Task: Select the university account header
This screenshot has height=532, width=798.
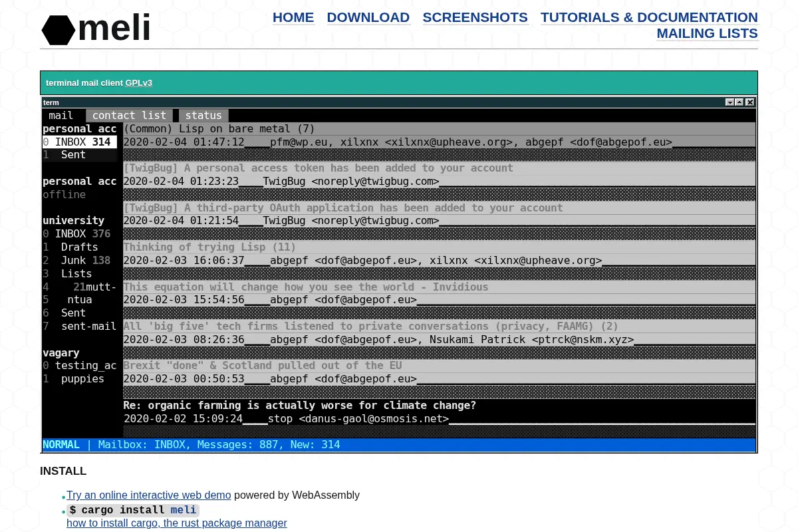Action: click(x=74, y=221)
